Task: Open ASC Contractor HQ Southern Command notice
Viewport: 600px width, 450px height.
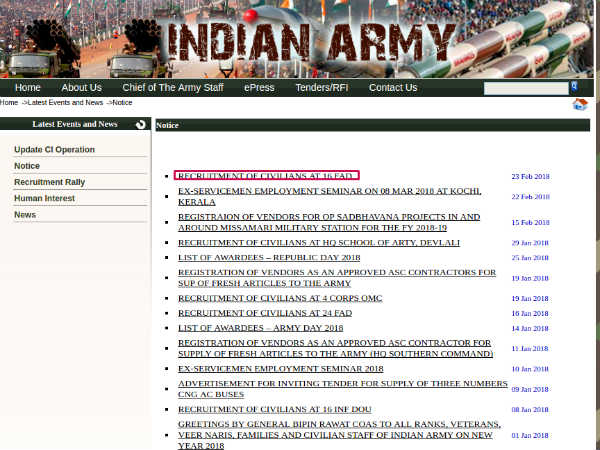Action: tap(336, 348)
